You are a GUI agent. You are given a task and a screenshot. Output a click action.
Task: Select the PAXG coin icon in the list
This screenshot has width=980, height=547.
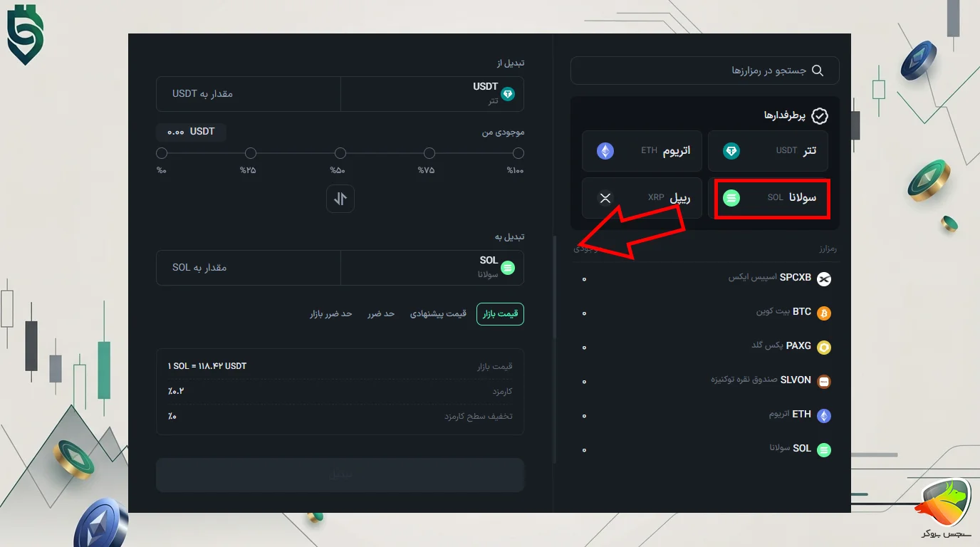[x=824, y=347]
